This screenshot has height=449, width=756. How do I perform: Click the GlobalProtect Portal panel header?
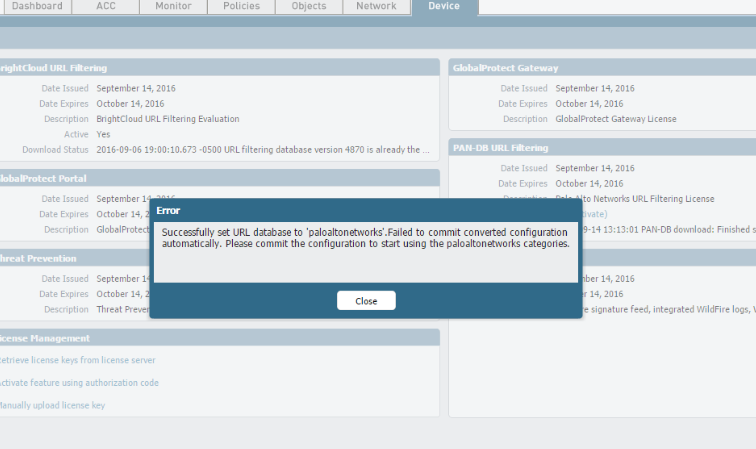[219, 178]
